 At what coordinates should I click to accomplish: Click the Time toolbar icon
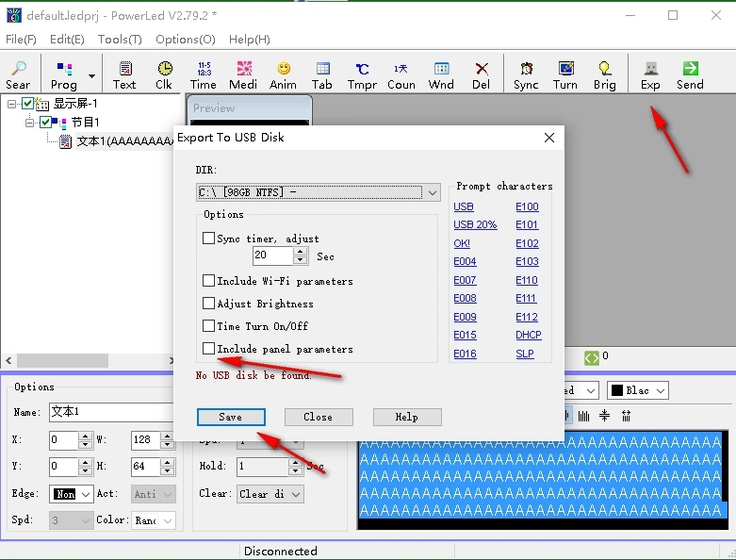click(204, 75)
